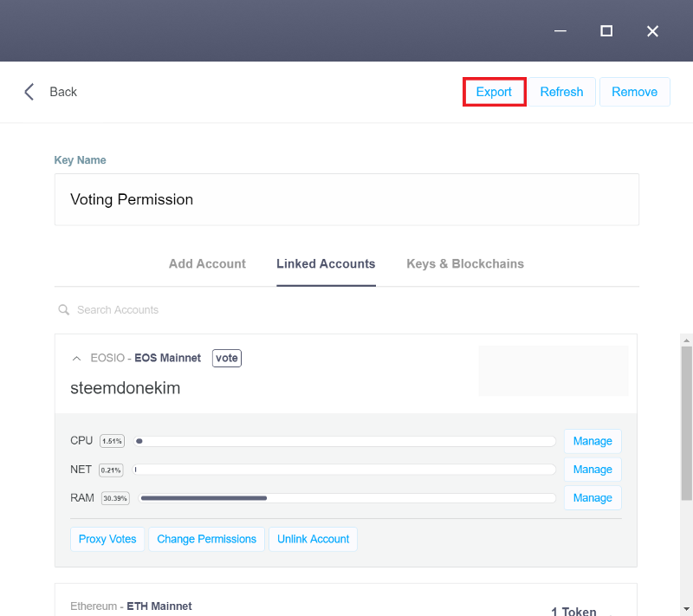Click the Back arrow chevron icon
Screen dimensions: 693x616
[29, 92]
